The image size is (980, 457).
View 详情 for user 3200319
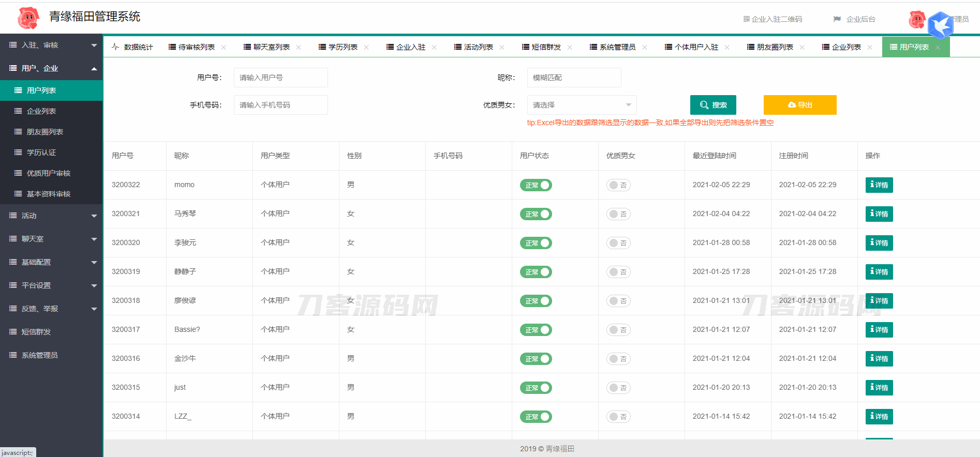pos(879,272)
